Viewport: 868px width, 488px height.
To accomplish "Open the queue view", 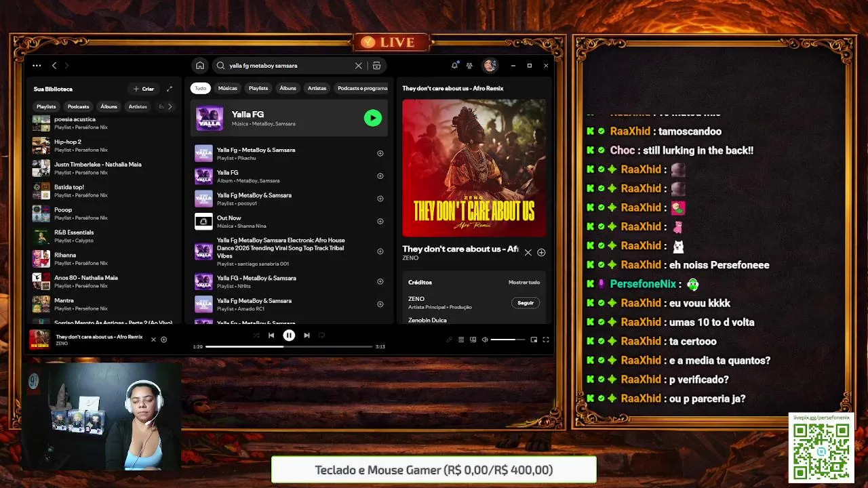I will coord(461,340).
